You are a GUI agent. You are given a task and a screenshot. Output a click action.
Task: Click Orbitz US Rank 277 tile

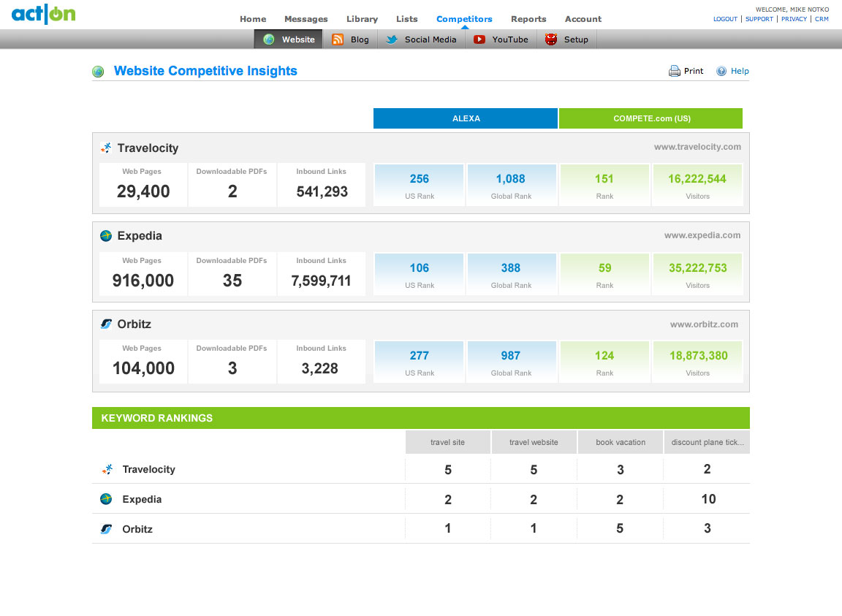[420, 362]
